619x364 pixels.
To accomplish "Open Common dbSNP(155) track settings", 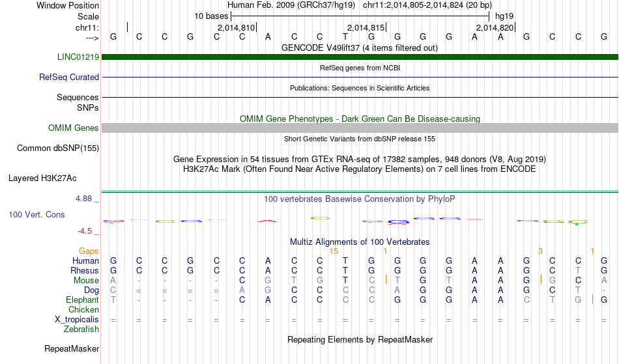I will [58, 148].
